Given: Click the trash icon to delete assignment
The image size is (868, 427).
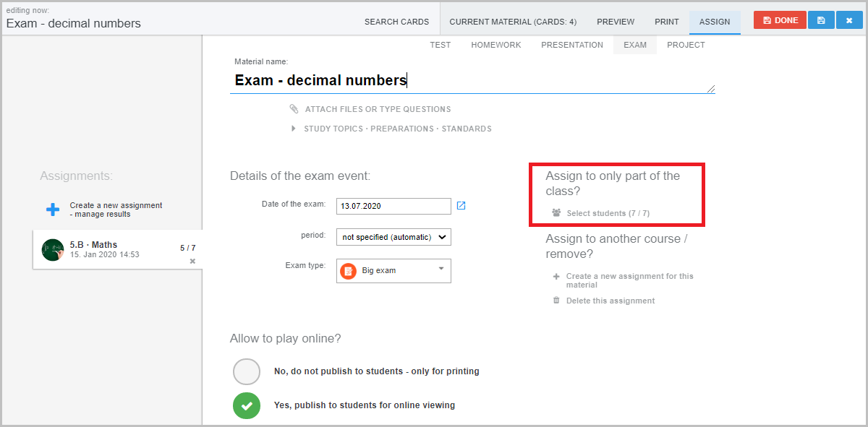Looking at the screenshot, I should click(x=556, y=301).
